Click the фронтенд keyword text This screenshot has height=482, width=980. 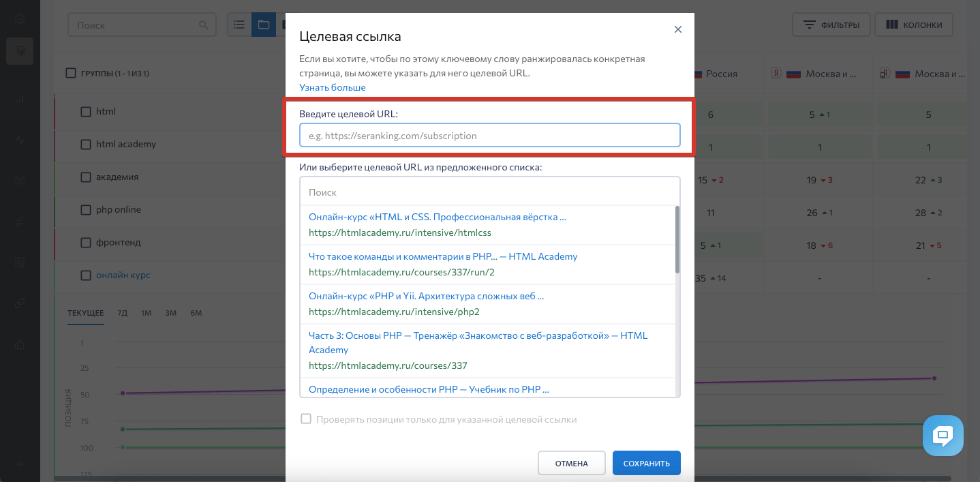coord(119,242)
